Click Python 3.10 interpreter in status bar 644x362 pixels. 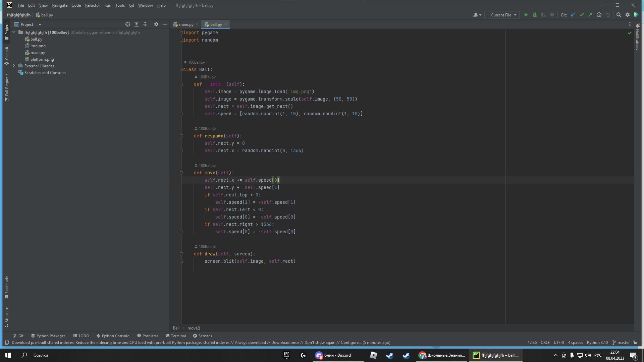click(597, 343)
